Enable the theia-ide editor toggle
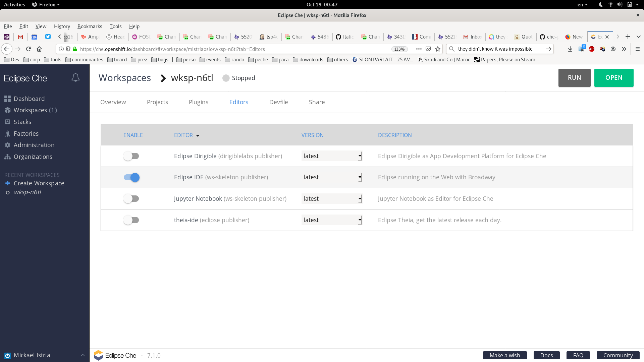 click(131, 220)
